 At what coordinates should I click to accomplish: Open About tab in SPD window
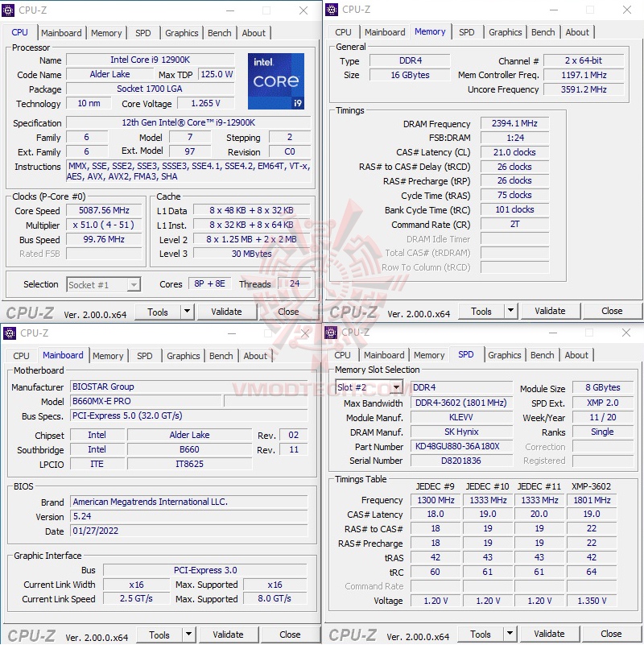[x=576, y=355]
